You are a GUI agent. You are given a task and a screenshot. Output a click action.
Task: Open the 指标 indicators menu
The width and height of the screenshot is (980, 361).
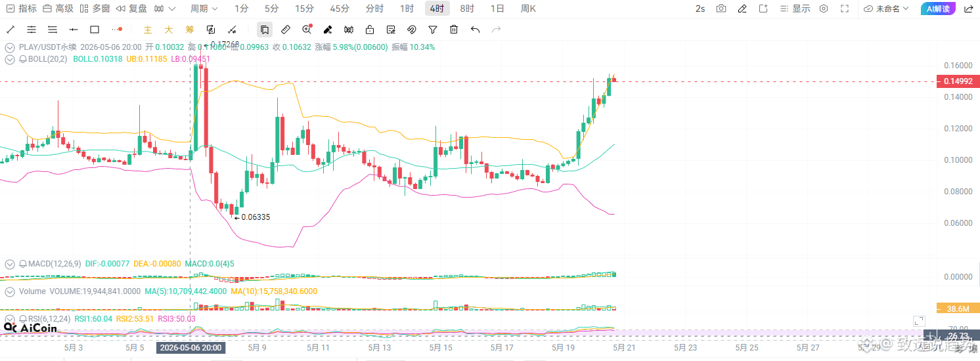click(x=21, y=9)
